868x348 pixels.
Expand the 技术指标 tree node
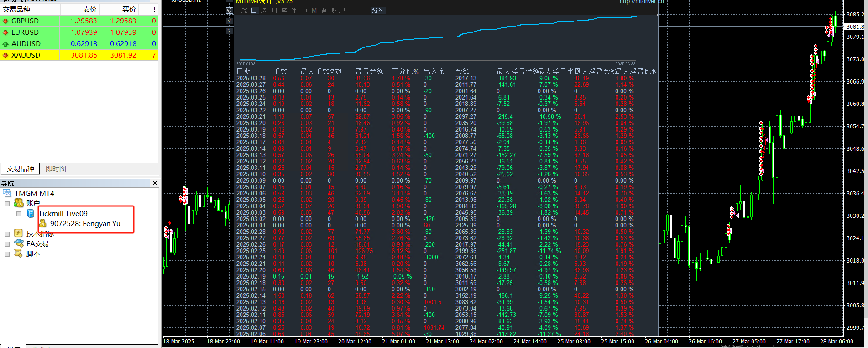pos(7,233)
